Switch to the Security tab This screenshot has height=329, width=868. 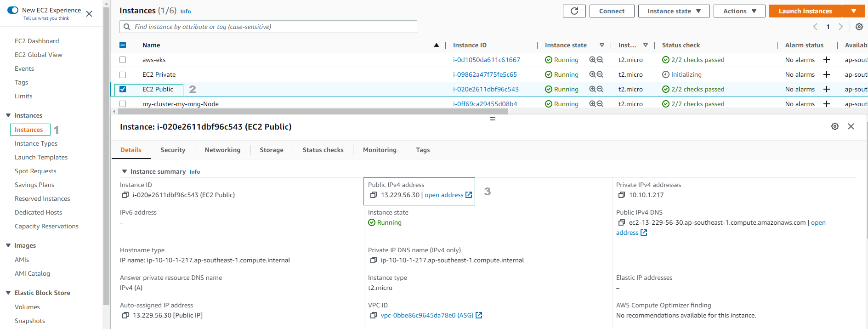(x=173, y=150)
